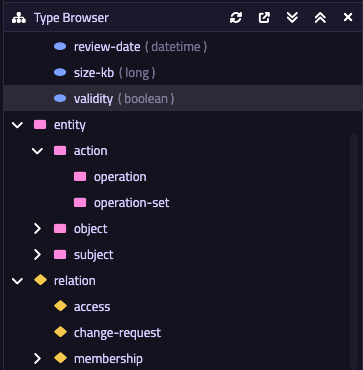Expand the object tree node
Image resolution: width=363 pixels, height=370 pixels.
point(37,229)
